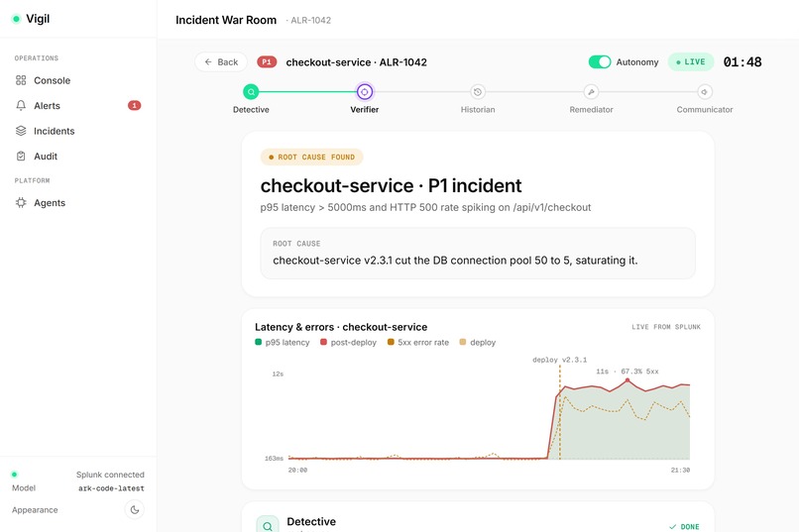Click the root cause description text

coord(455,261)
